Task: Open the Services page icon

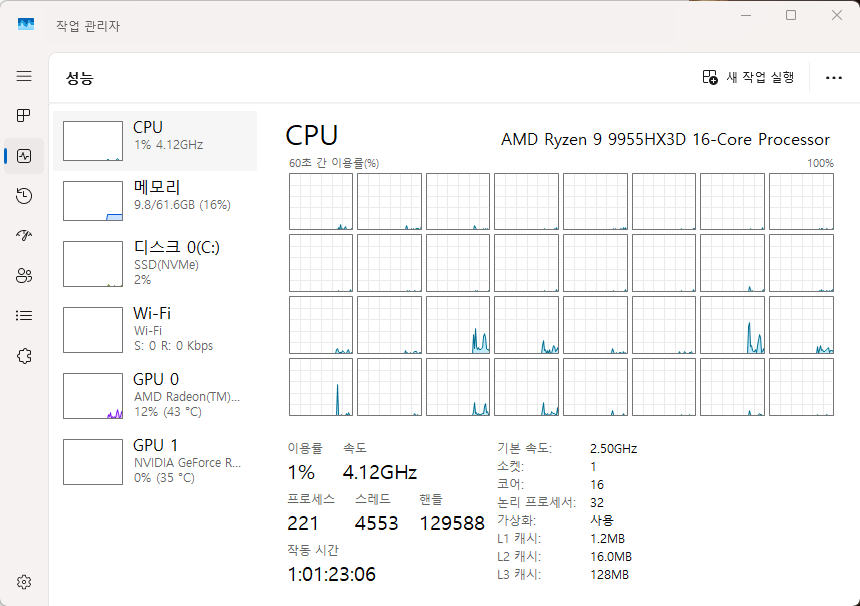Action: point(24,356)
